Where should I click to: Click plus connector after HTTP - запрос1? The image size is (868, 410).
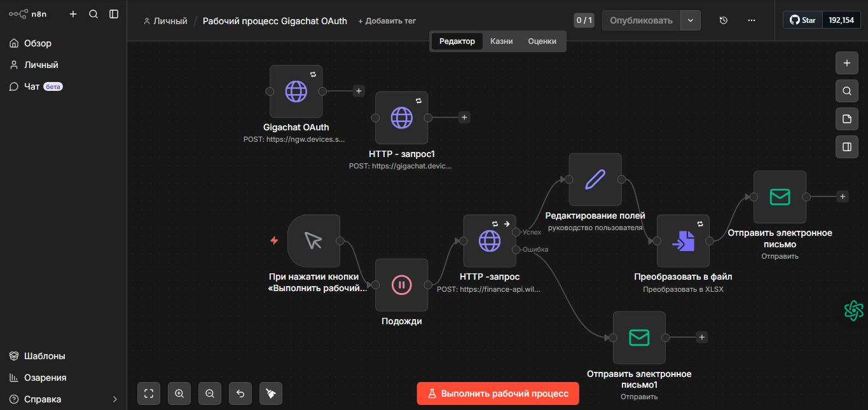click(x=464, y=118)
